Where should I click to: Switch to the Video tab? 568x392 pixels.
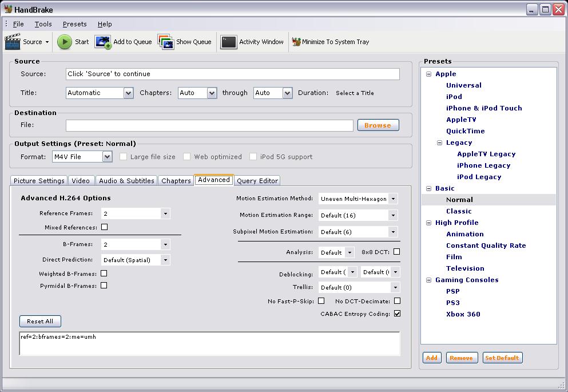point(81,181)
